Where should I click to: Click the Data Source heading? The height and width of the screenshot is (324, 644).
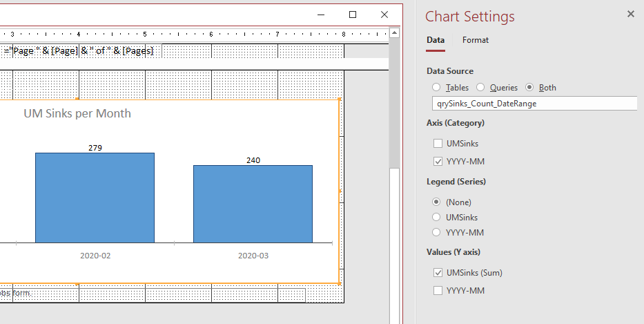[x=450, y=71]
